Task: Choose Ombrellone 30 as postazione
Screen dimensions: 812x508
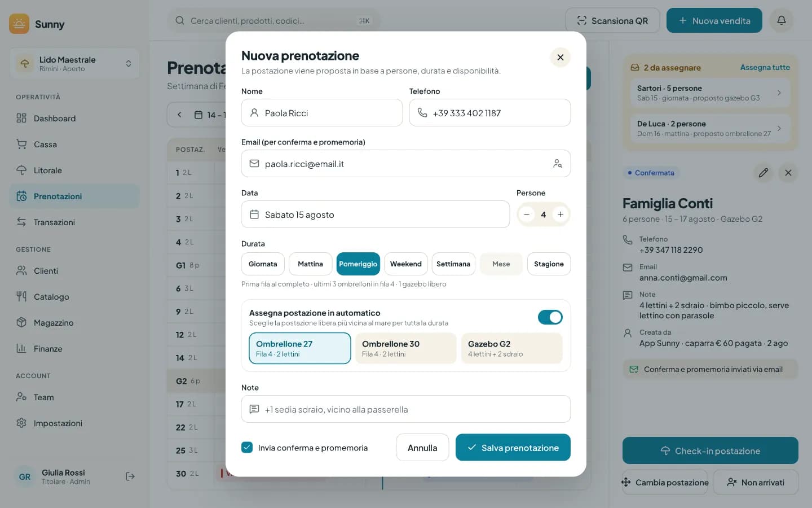Action: pyautogui.click(x=406, y=348)
